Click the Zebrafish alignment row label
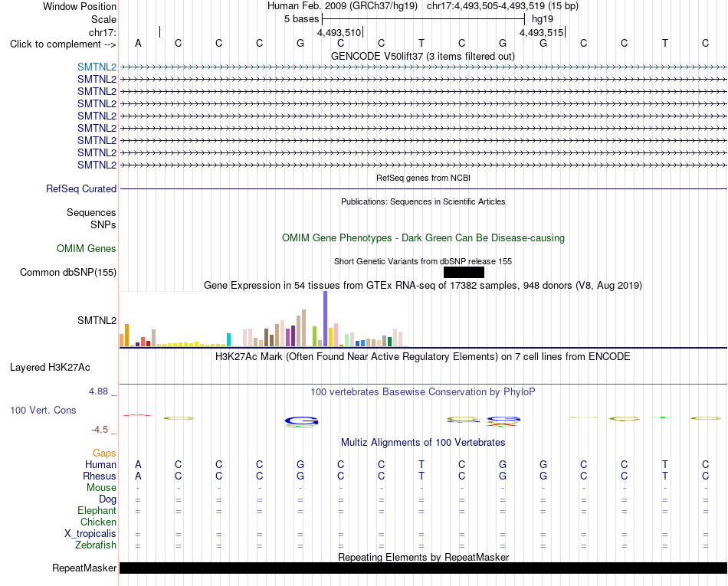The height and width of the screenshot is (586, 728). tap(96, 545)
